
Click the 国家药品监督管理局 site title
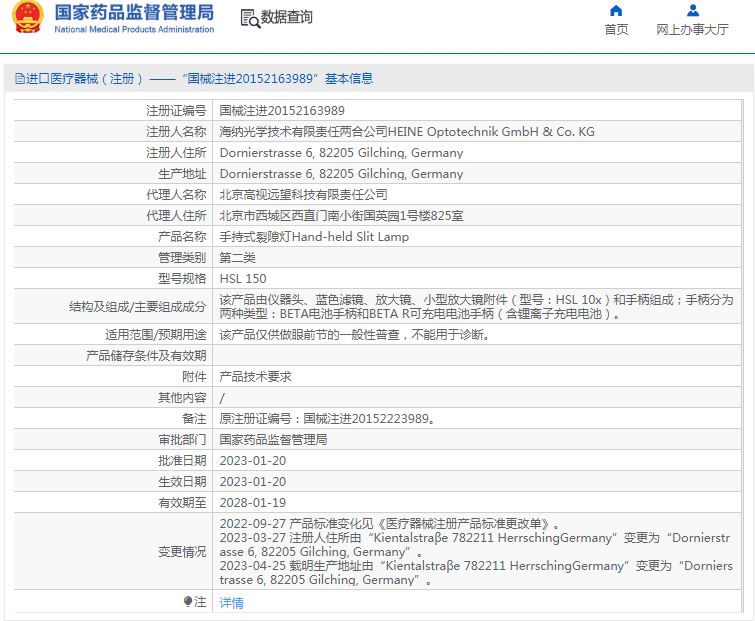pos(134,13)
